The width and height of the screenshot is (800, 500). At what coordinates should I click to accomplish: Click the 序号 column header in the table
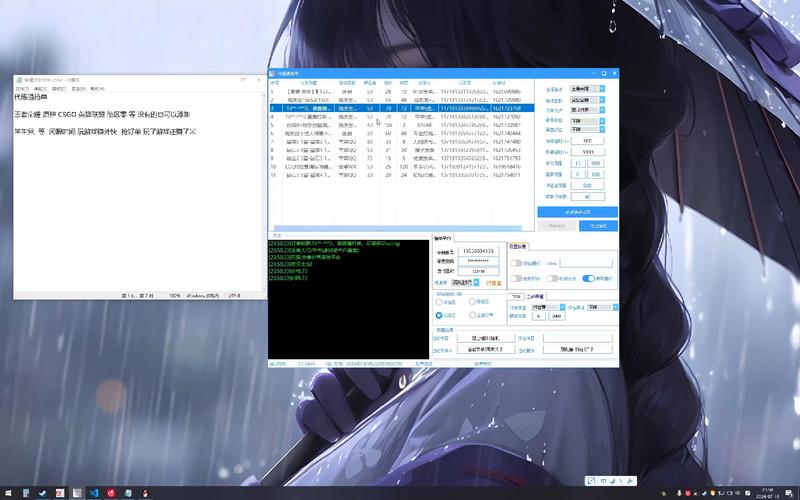(274, 83)
